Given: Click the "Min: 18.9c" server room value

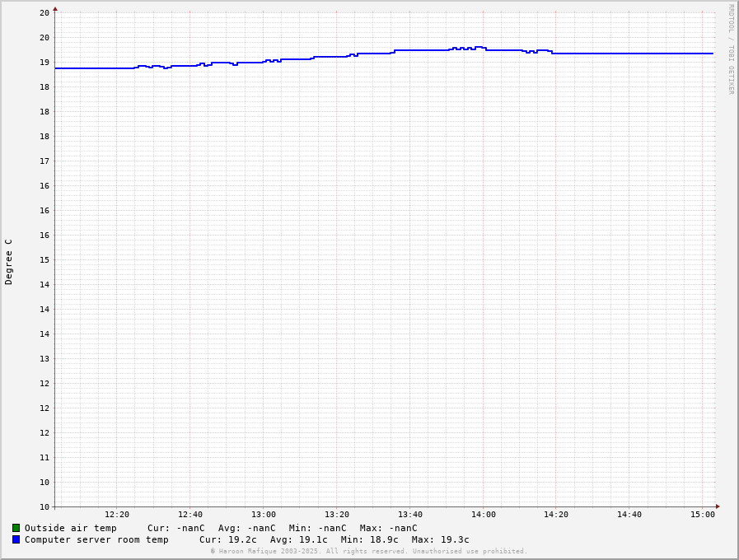Looking at the screenshot, I should click(x=369, y=539).
